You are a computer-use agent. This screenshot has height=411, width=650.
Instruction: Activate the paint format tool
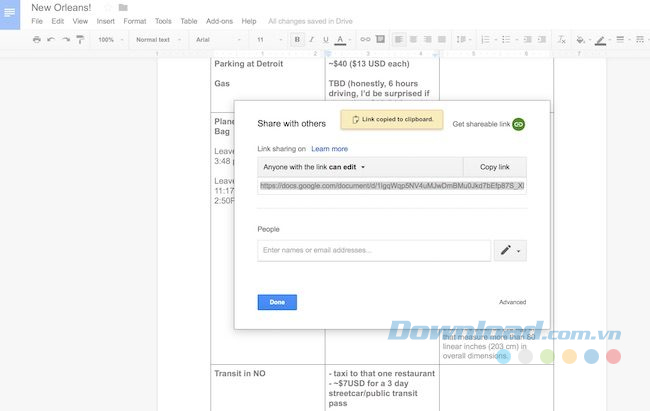click(80, 39)
